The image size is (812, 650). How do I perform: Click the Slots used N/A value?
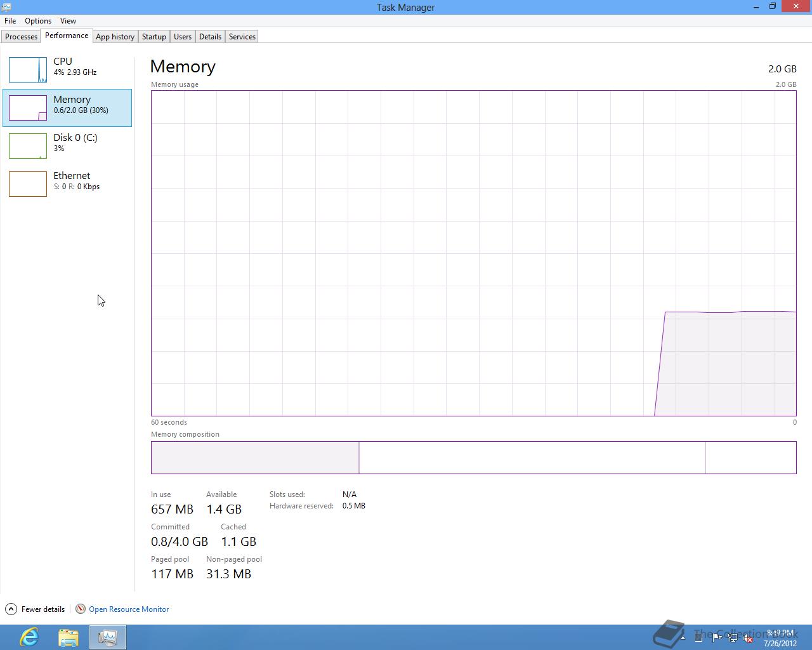(349, 494)
